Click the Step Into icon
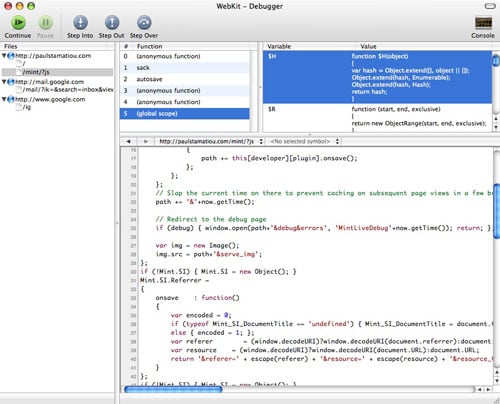The height and width of the screenshot is (404, 500). (x=80, y=23)
